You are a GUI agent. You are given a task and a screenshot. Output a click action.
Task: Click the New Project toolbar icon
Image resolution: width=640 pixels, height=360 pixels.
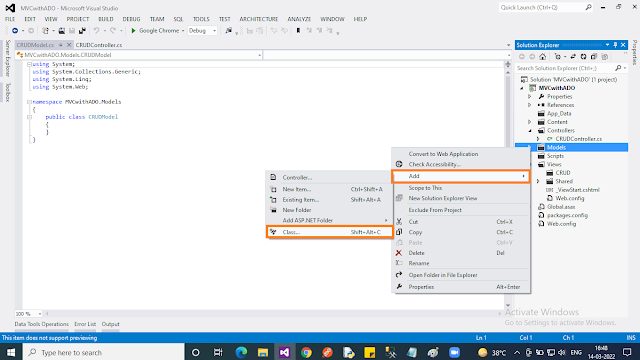[x=46, y=31]
